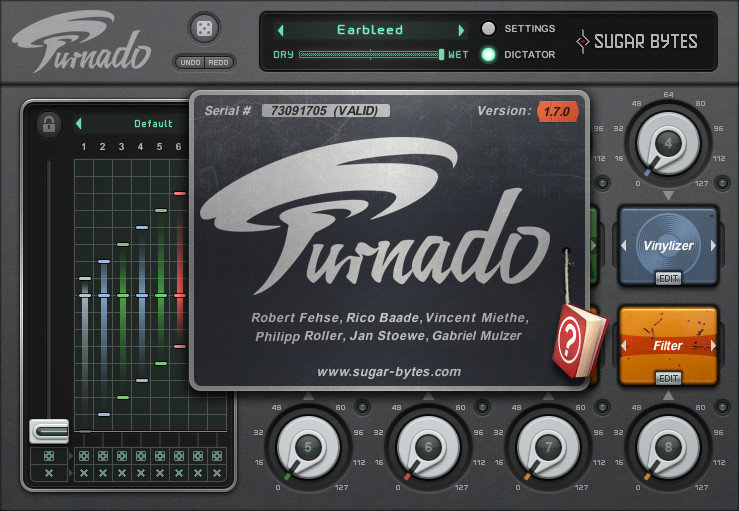Click the left arrow beside Default dictator preset
The height and width of the screenshot is (511, 739).
click(x=79, y=124)
